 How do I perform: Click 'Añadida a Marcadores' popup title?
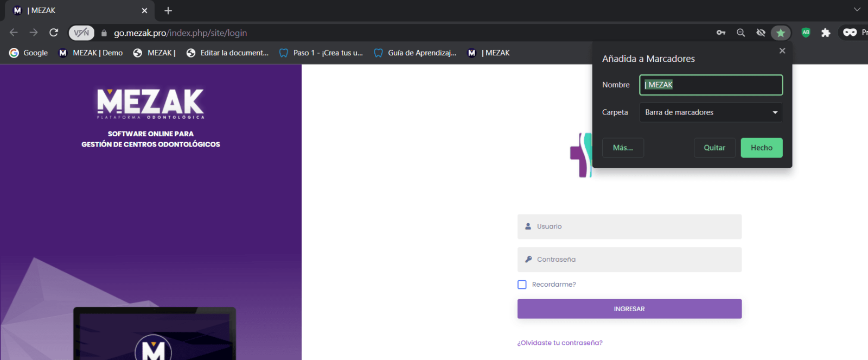(x=648, y=59)
